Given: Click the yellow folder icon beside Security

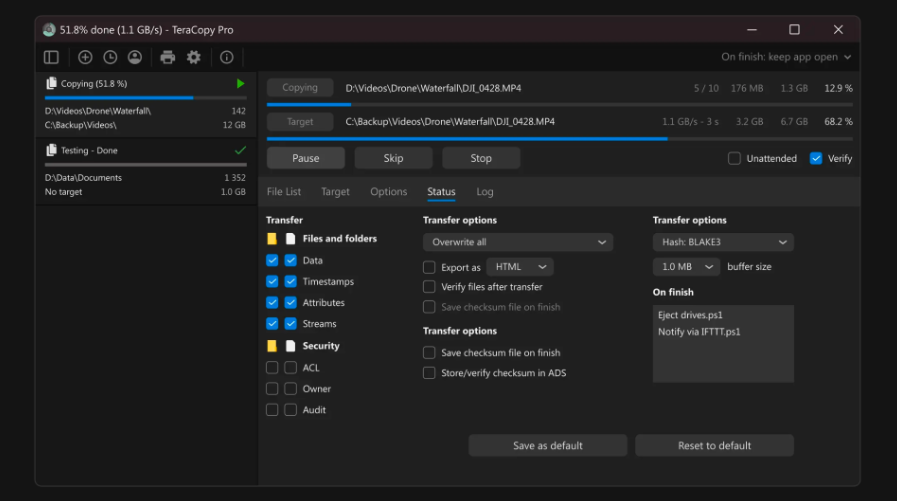Looking at the screenshot, I should click(272, 345).
